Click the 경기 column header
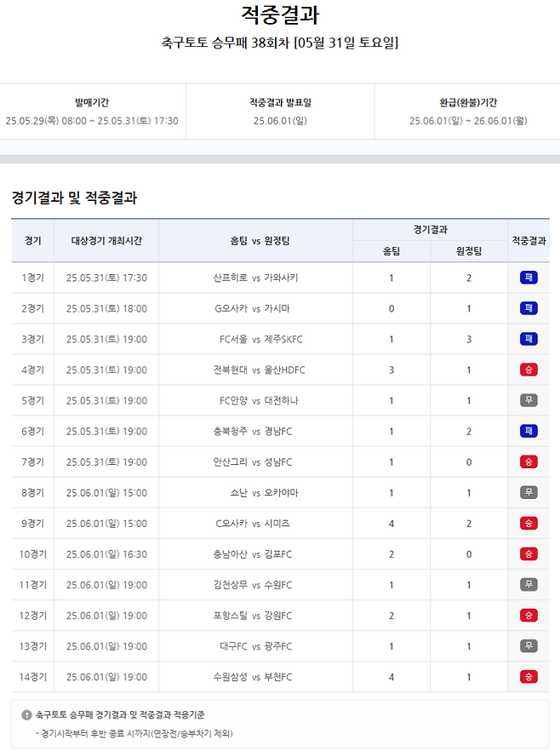 pyautogui.click(x=32, y=240)
